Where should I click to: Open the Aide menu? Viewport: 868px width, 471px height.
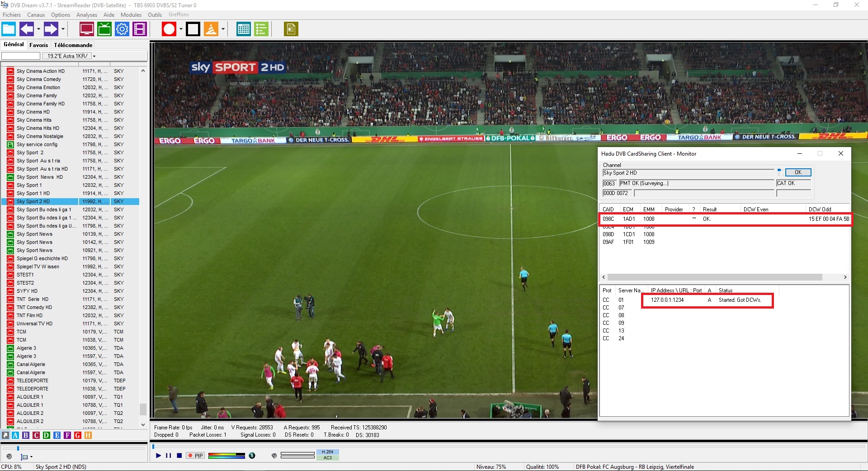[109, 15]
